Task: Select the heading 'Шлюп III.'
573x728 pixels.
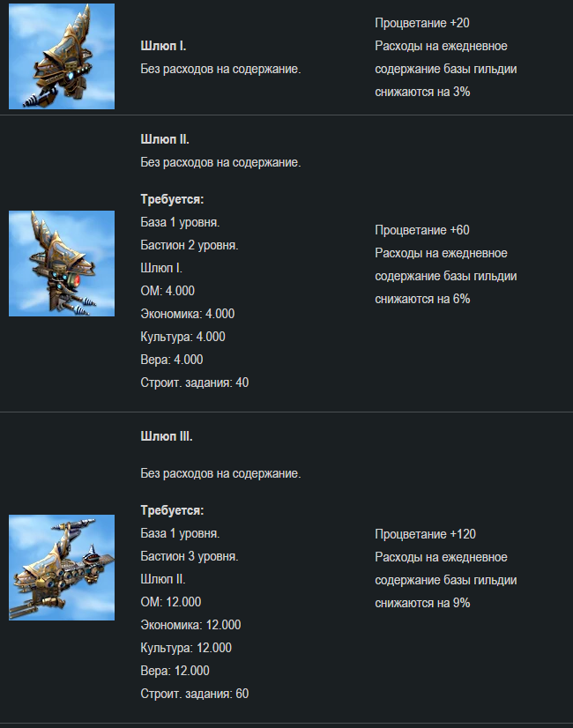Action: [x=167, y=436]
